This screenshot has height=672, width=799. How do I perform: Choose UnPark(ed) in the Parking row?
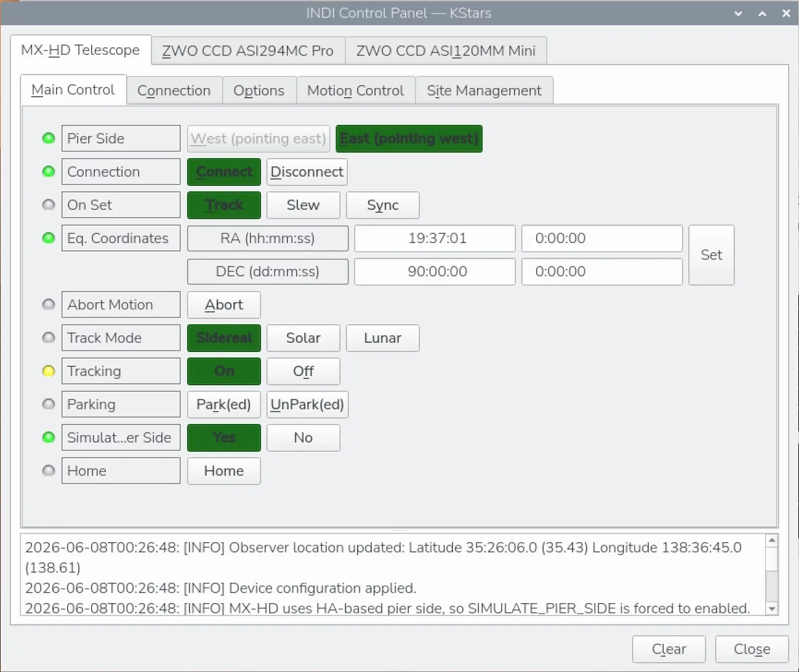click(x=308, y=404)
